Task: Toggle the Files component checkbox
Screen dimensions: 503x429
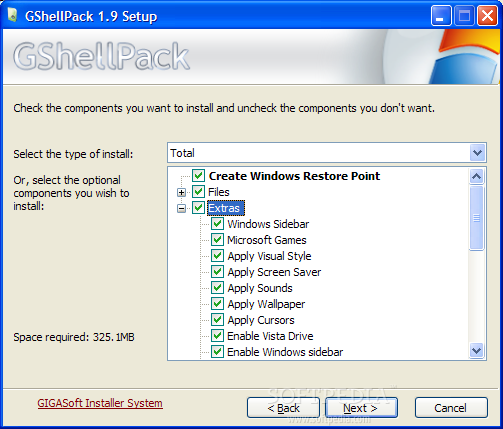Action: tap(198, 192)
